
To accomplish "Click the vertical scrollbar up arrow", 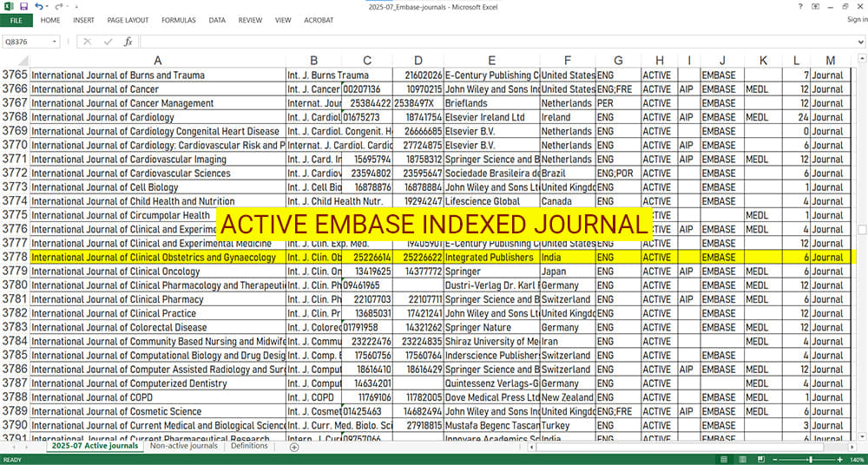I will tap(862, 58).
